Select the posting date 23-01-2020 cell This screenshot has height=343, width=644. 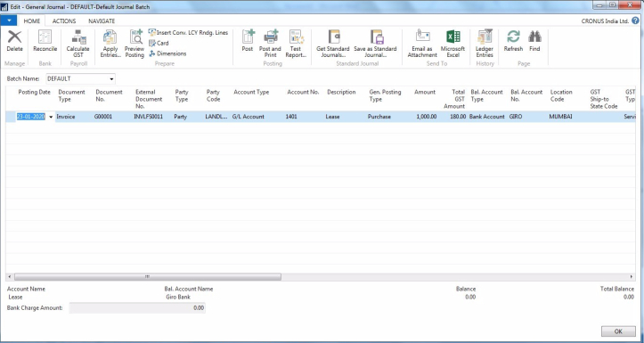(x=31, y=117)
